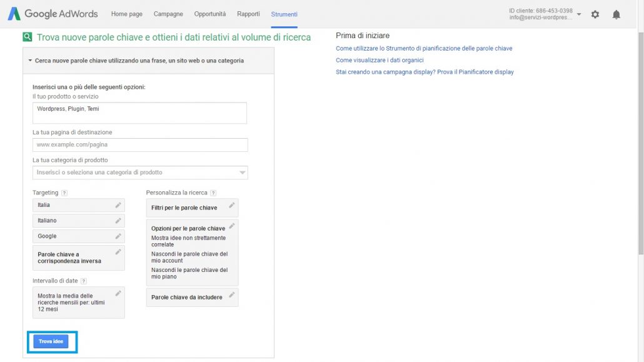Edit the Google network pencil
This screenshot has height=362, width=644.
pos(118,236)
